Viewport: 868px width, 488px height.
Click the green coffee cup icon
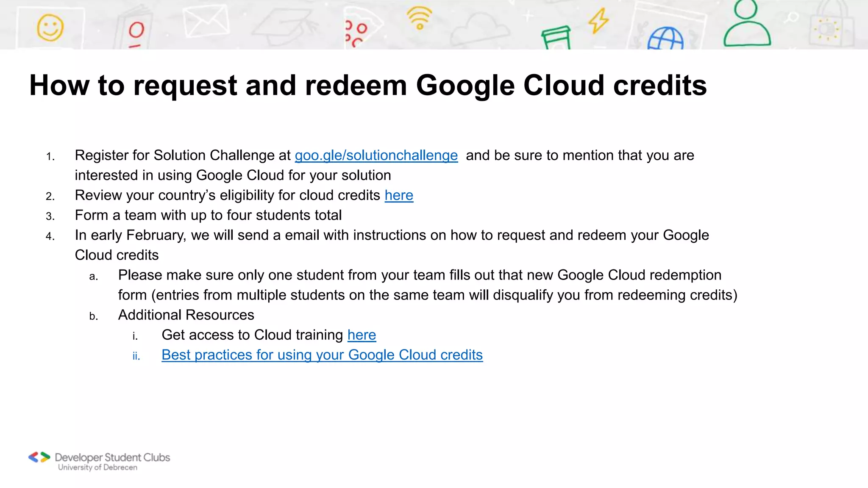pos(556,37)
